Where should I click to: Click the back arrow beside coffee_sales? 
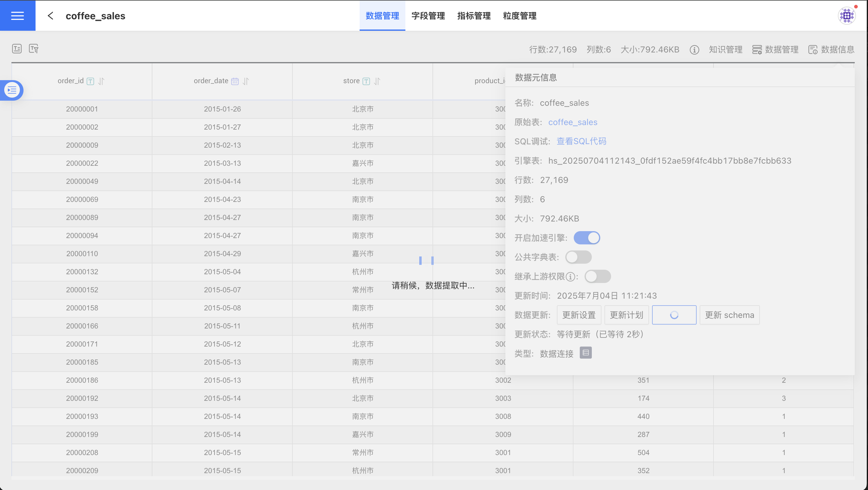pyautogui.click(x=51, y=16)
